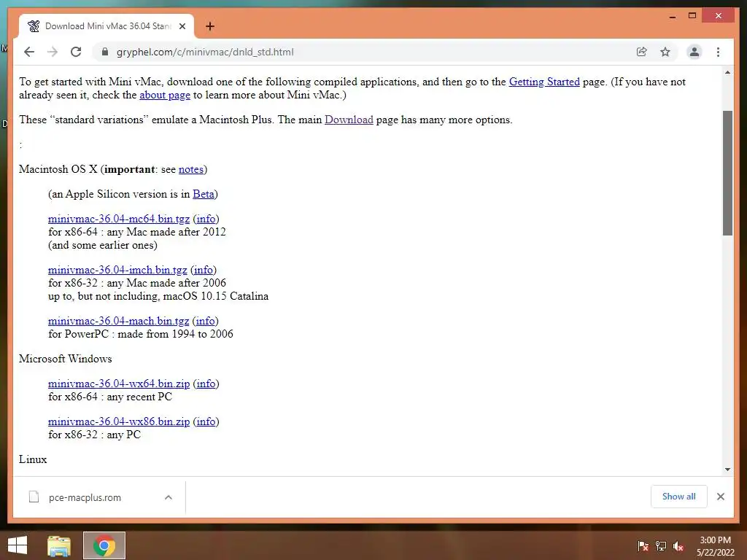Open the taskbar clock and date
Viewport: 747px width, 560px height.
point(716,546)
